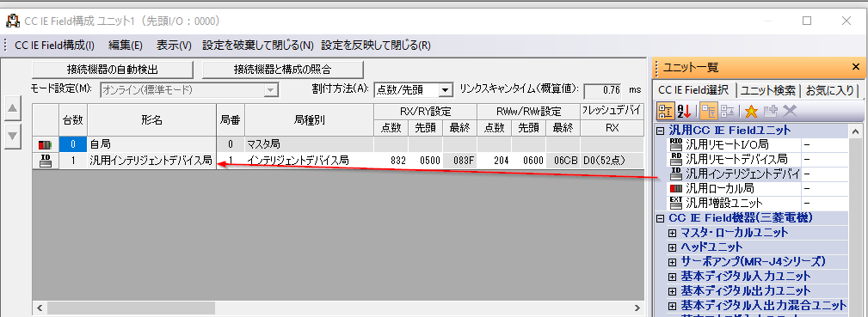The image size is (868, 317).
Task: Click the 台数 cell showing 0
Action: [72, 145]
